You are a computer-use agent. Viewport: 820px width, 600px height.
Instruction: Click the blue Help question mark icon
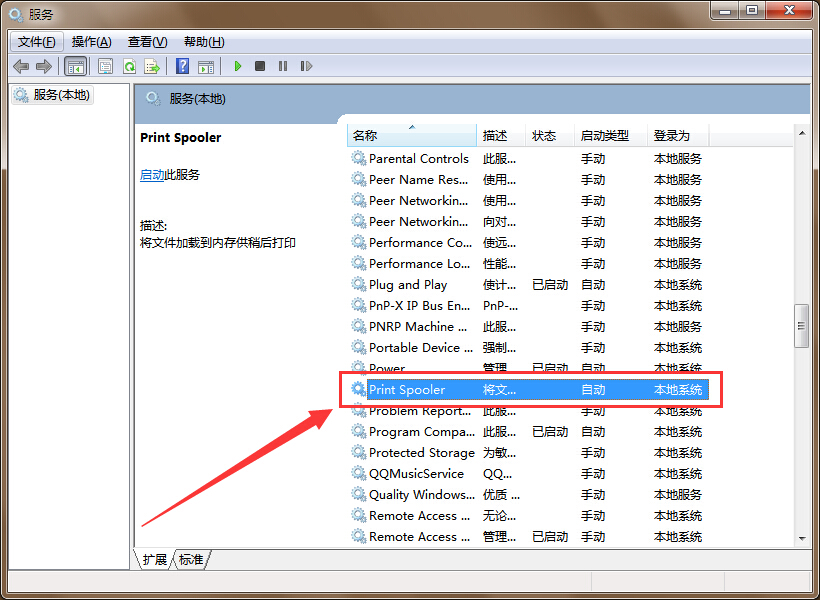click(x=182, y=66)
